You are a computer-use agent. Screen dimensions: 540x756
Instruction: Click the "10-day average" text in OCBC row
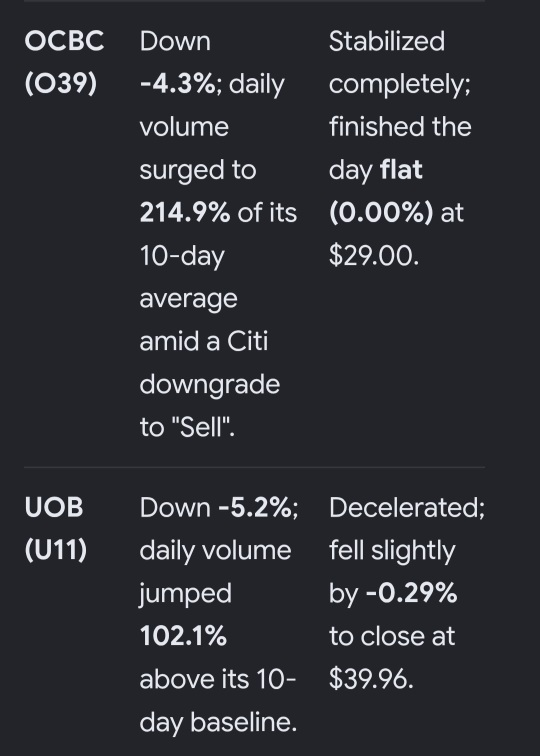pos(189,278)
